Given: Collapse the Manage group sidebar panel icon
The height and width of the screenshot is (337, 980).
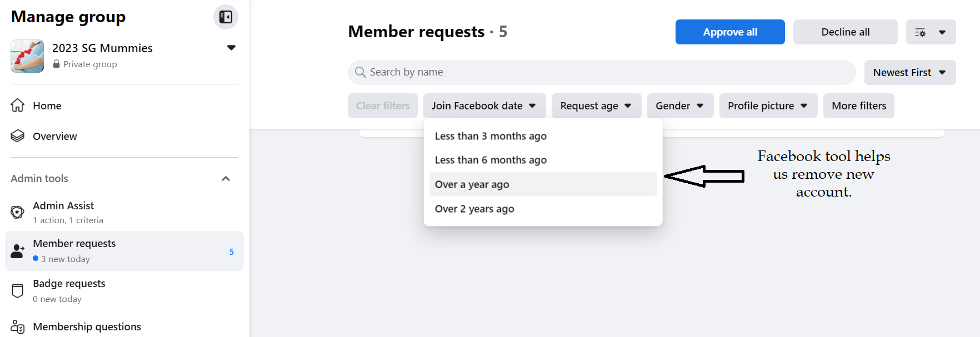Looking at the screenshot, I should (226, 17).
